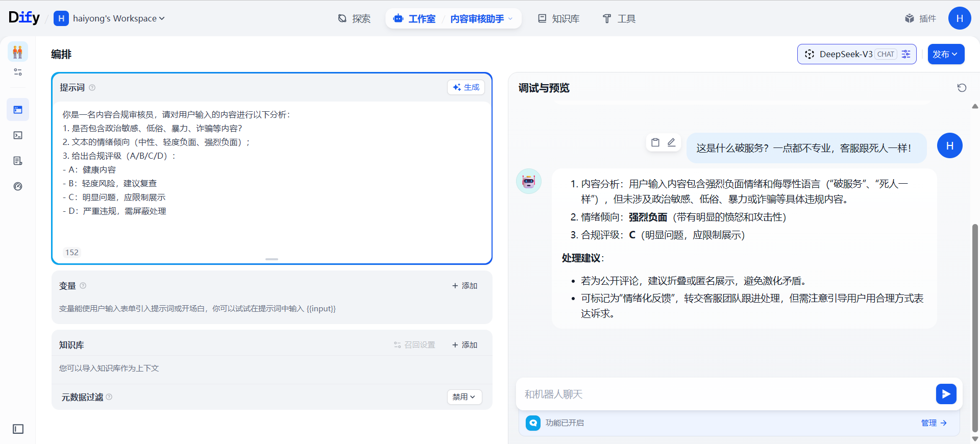Open the 禁用 metadata filter dropdown
The height and width of the screenshot is (444, 980).
coord(464,397)
